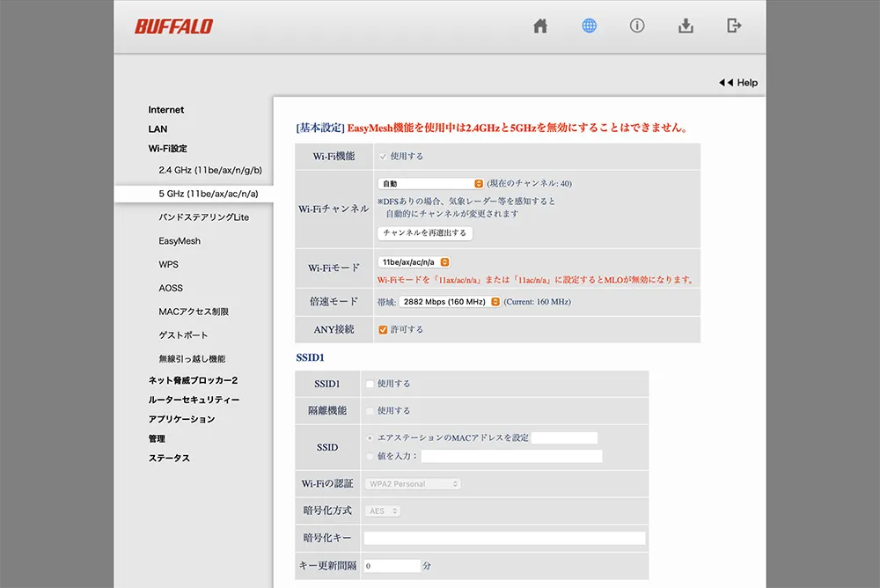Click the SSID1 section heading

tap(311, 357)
